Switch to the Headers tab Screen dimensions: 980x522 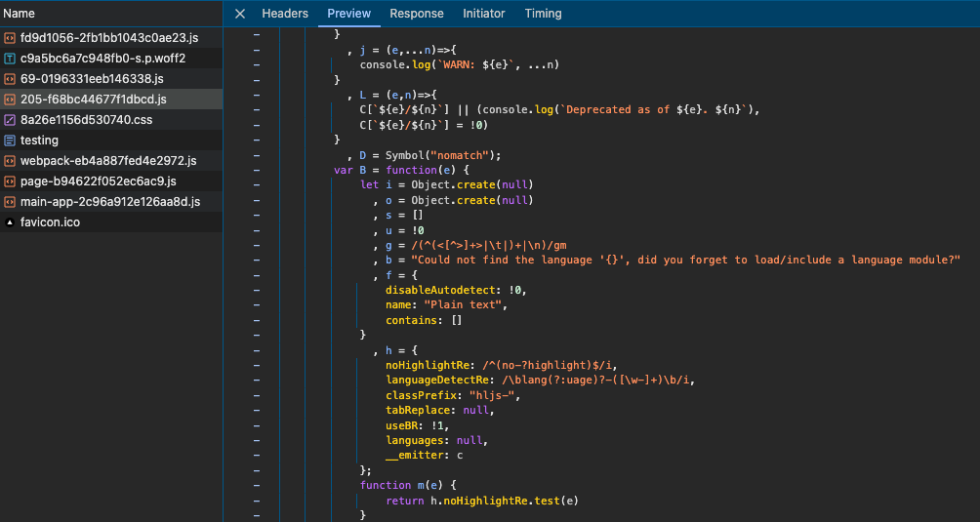coord(285,14)
